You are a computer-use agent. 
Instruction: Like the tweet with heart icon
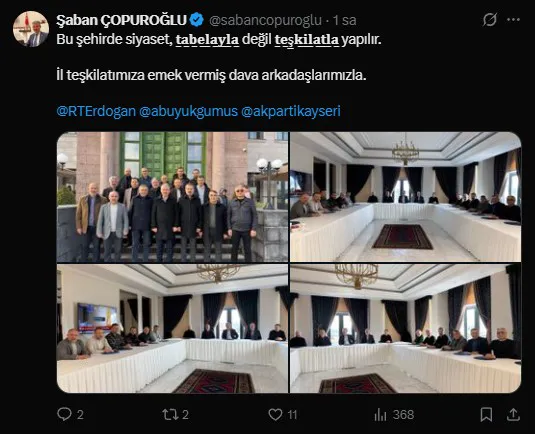[x=275, y=414]
